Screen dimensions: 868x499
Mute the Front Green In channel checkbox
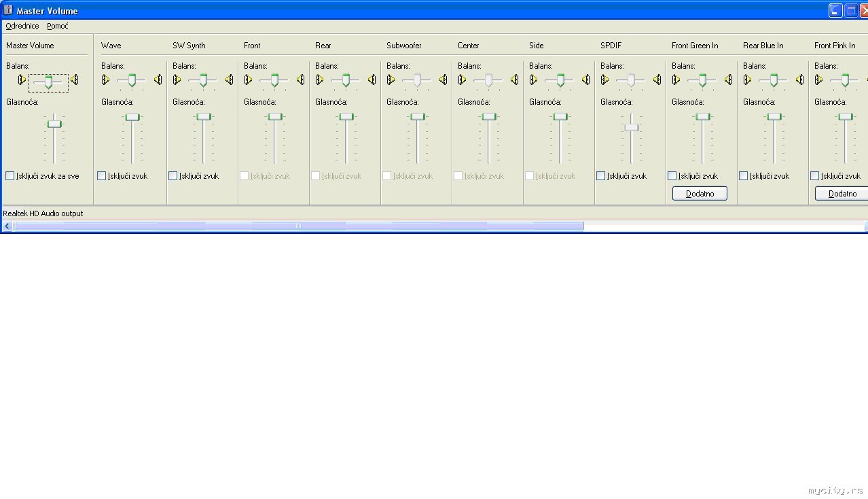[x=672, y=176]
